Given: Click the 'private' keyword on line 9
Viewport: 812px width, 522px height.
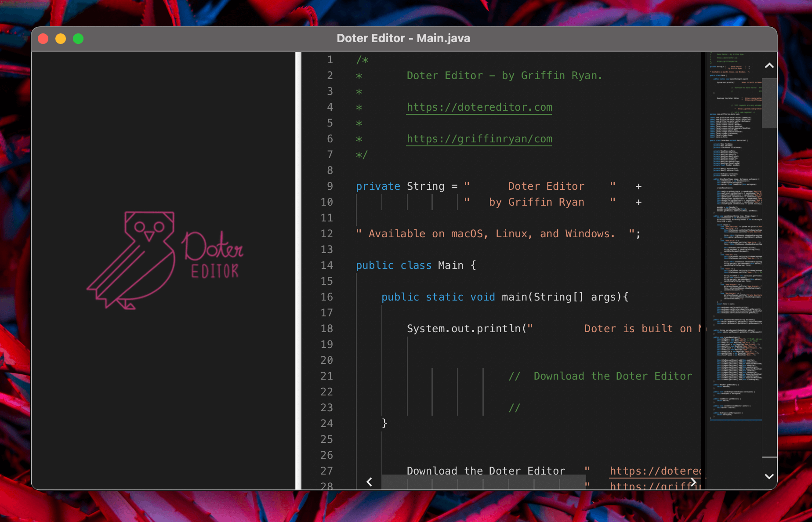Looking at the screenshot, I should pos(378,186).
